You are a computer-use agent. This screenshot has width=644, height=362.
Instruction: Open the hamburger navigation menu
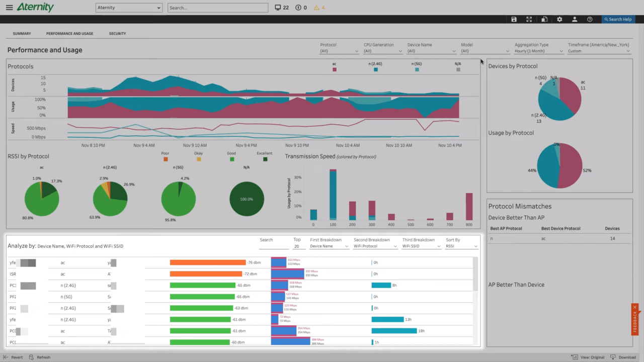tap(9, 7)
